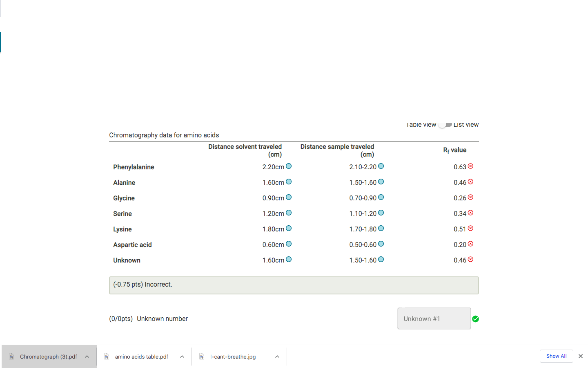Open the Chromatograph (3).pdf download
The width and height of the screenshot is (588, 368).
[x=49, y=356]
